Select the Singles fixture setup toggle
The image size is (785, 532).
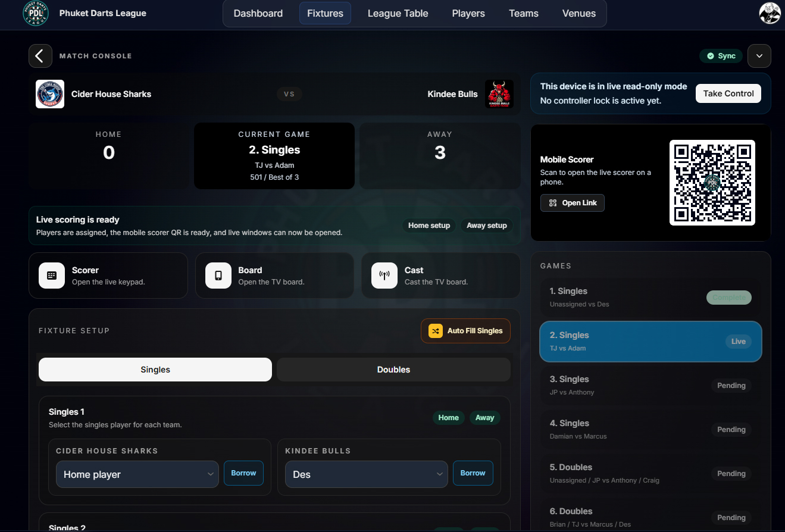(155, 370)
